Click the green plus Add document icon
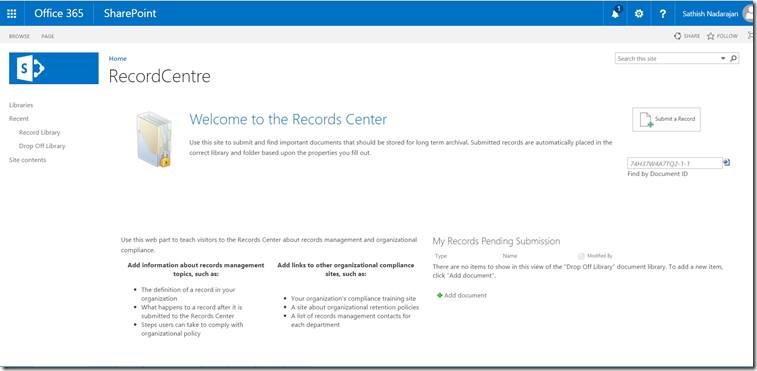Screen dimensions: 757x371 (x=440, y=295)
